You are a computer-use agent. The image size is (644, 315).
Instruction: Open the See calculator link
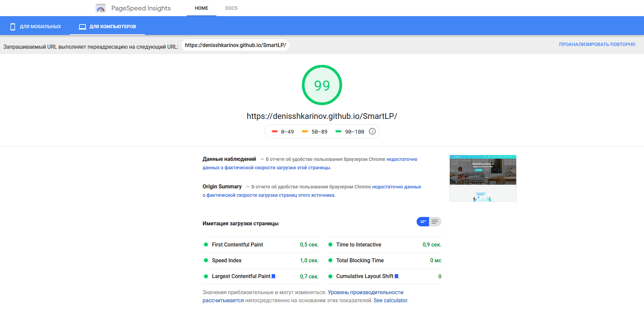tap(390, 301)
